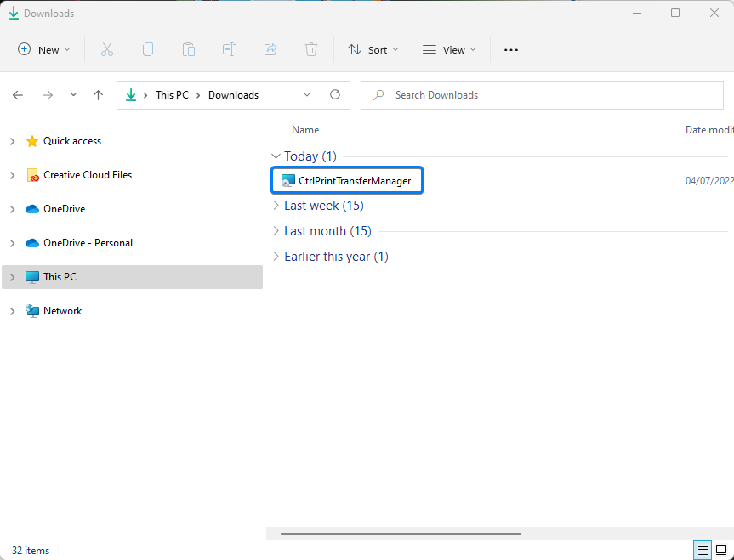734x560 pixels.
Task: Click the Last week (15) heading
Action: pos(324,206)
